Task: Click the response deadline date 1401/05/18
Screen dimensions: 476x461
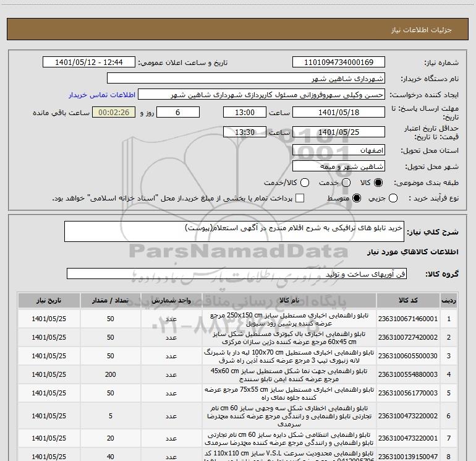Action: pyautogui.click(x=339, y=113)
